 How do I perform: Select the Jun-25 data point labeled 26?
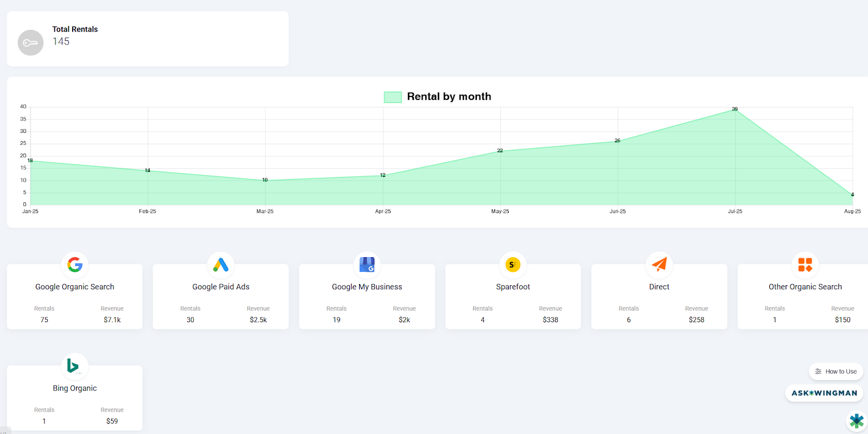pos(617,141)
